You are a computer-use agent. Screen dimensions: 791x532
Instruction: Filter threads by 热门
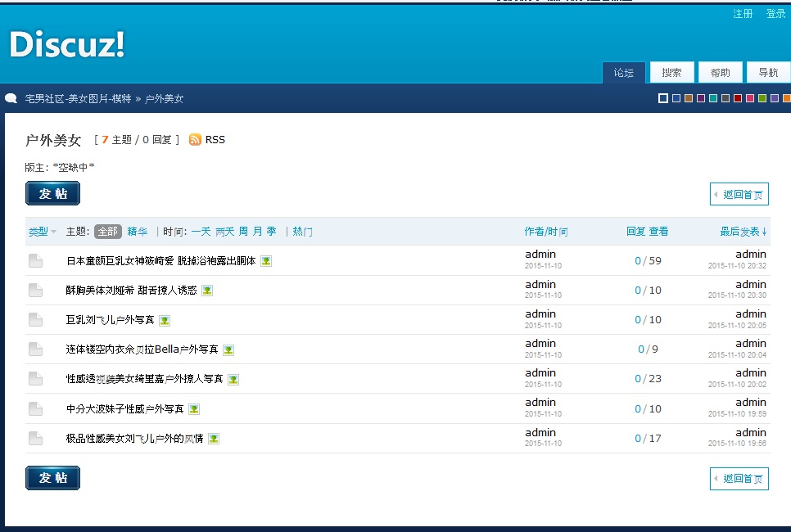(x=303, y=232)
